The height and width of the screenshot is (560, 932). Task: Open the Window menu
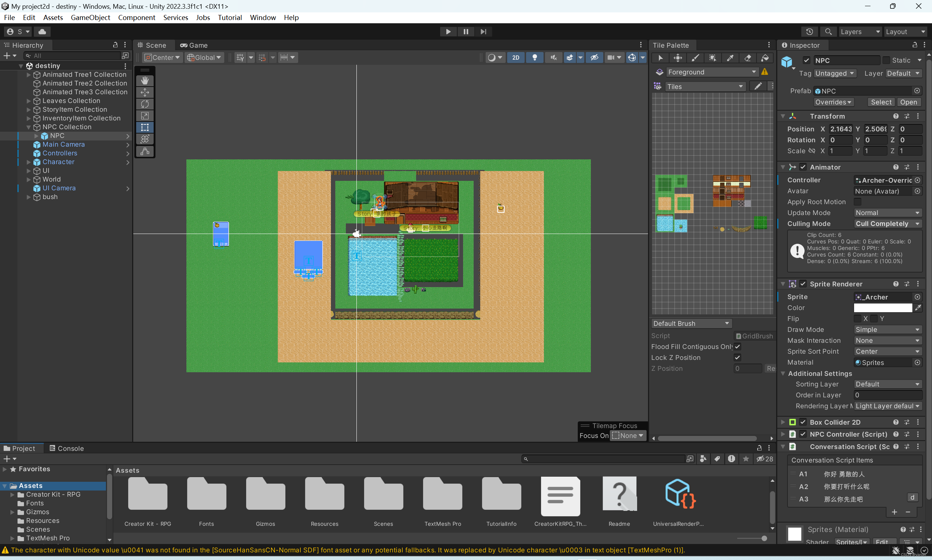pos(262,17)
